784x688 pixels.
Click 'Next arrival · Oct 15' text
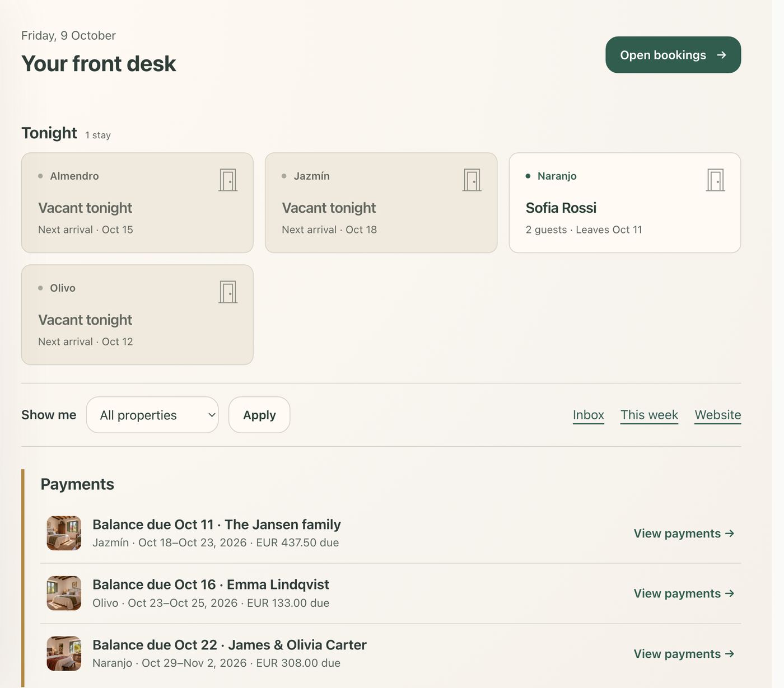click(x=86, y=230)
